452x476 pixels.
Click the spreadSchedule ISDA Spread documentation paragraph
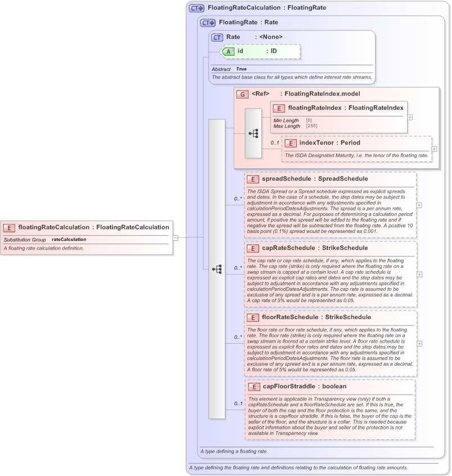[330, 212]
